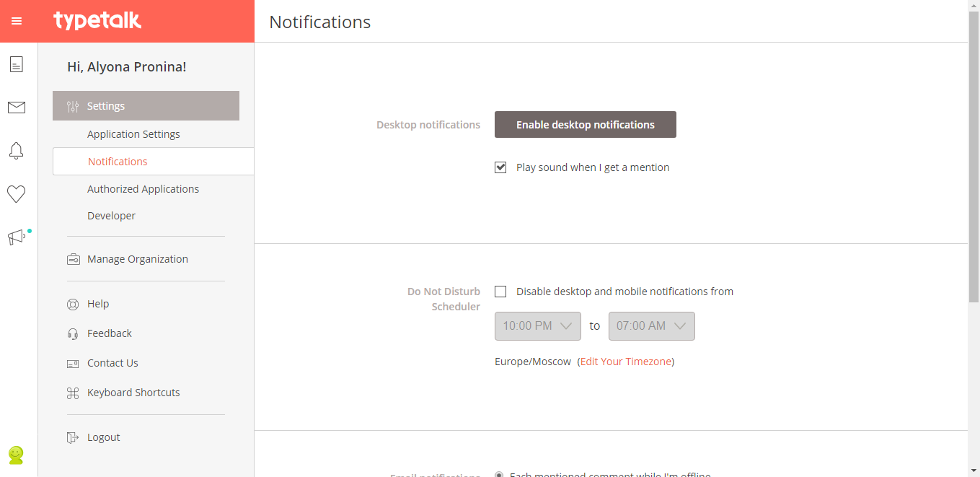Click the bell notifications icon
Image resolution: width=980 pixels, height=477 pixels.
pos(16,151)
